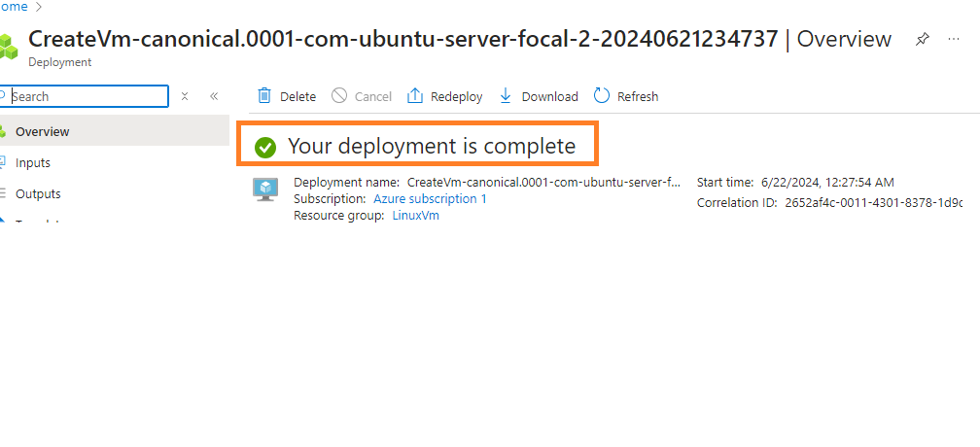Click the green success checkmark icon
980x447 pixels.
[265, 147]
